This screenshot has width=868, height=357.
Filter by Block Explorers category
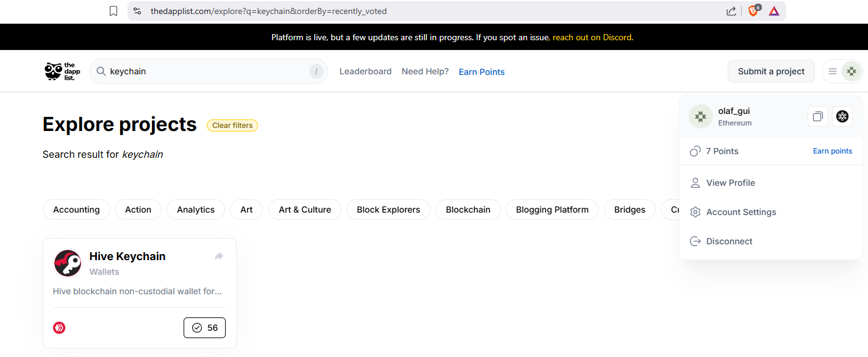click(389, 210)
